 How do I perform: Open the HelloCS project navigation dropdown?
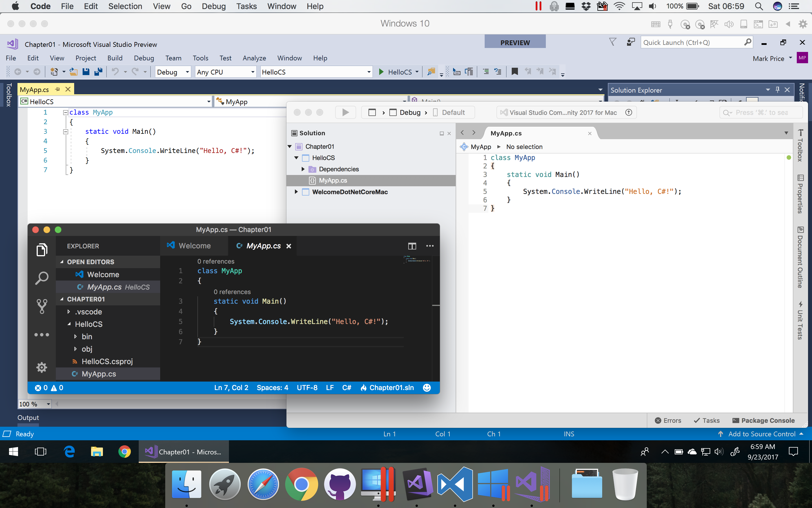[x=116, y=102]
